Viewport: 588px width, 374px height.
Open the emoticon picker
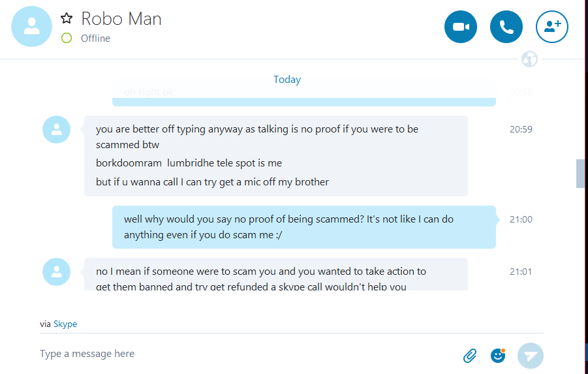pyautogui.click(x=498, y=355)
